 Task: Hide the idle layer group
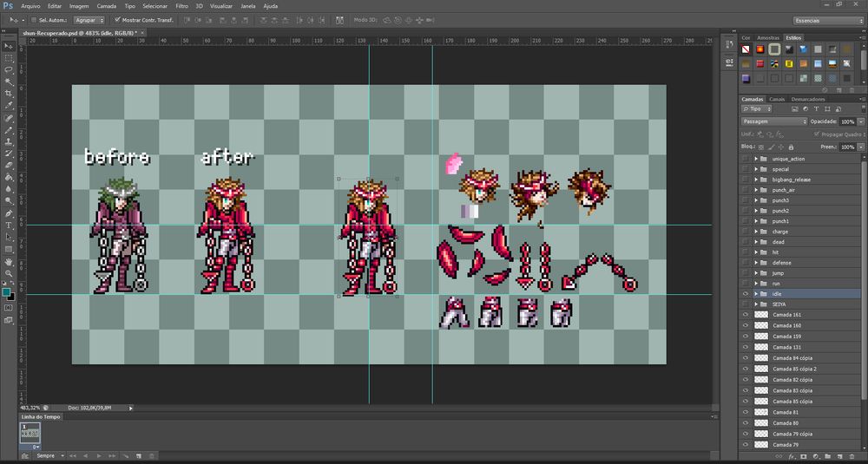coord(745,294)
